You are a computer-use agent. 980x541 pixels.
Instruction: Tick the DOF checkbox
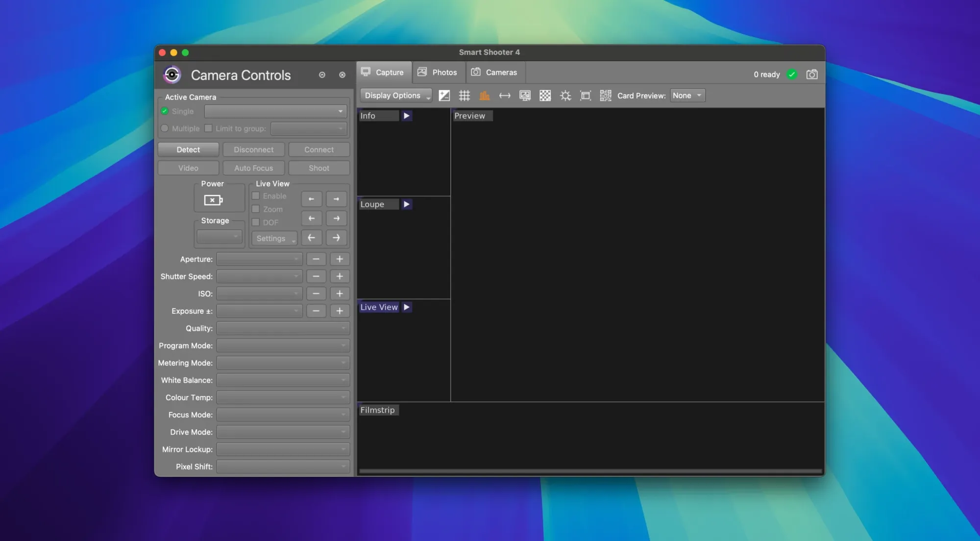[x=256, y=222]
